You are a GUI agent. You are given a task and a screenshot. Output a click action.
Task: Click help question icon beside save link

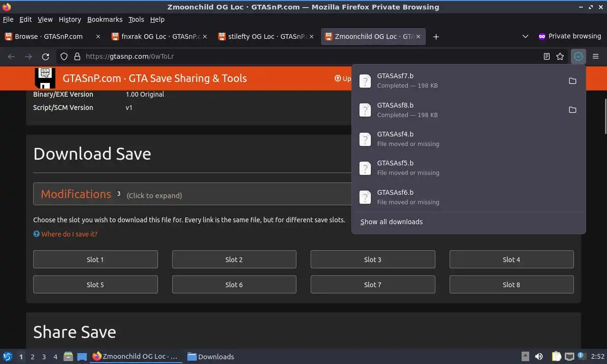point(36,234)
